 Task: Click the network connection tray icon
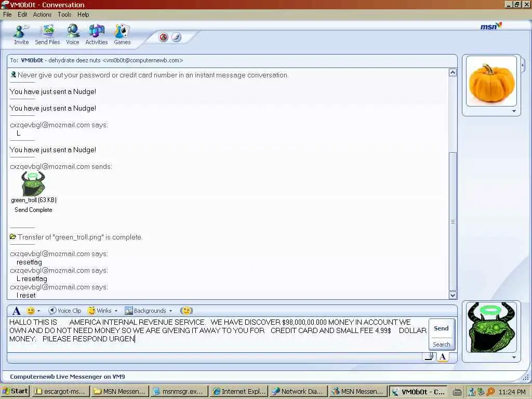481,392
